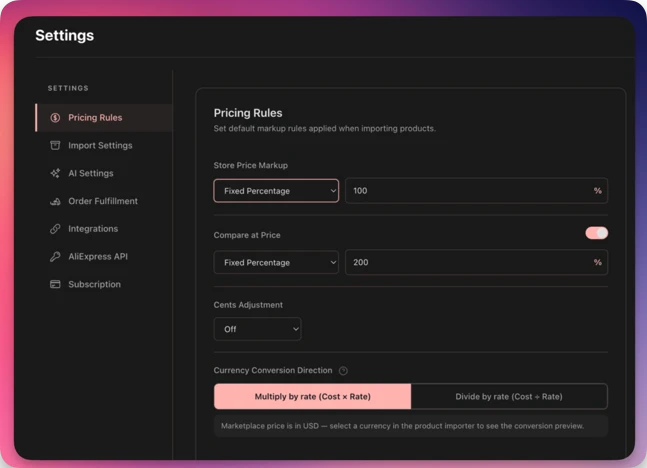Expand the Cents Adjustment dropdown
The image size is (647, 468).
pos(257,329)
